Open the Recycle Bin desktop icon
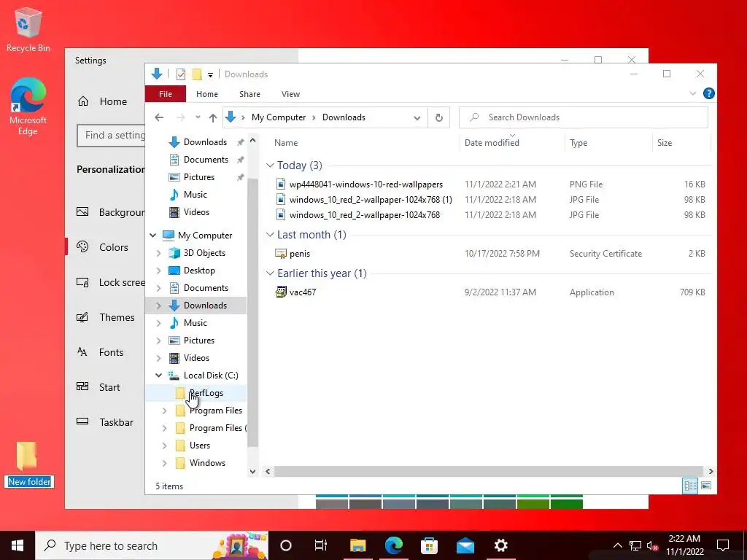The image size is (747, 560). (x=28, y=29)
